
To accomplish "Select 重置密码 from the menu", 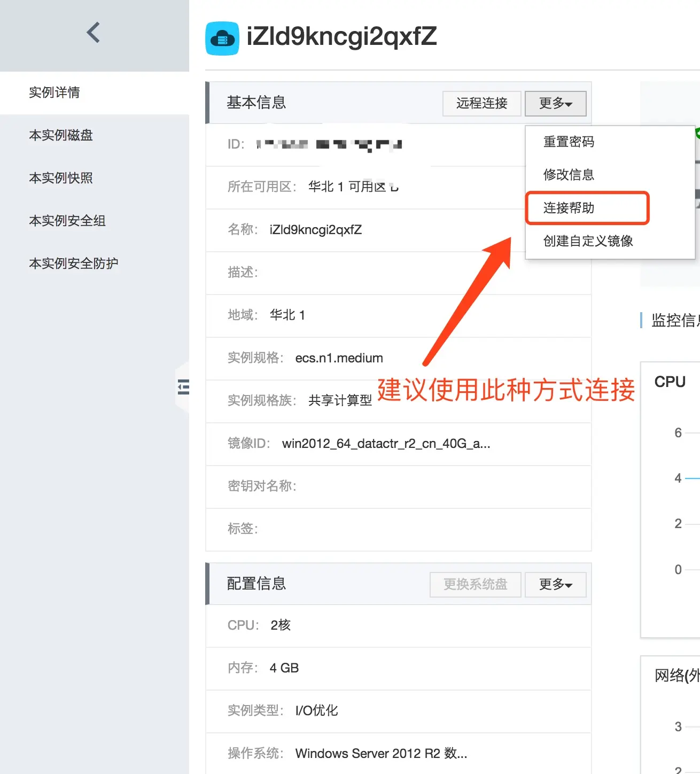I will [568, 142].
